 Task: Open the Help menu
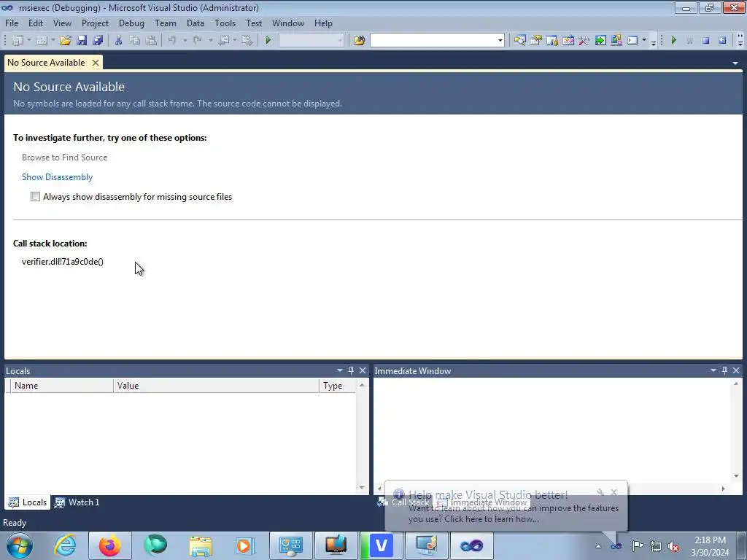coord(323,23)
